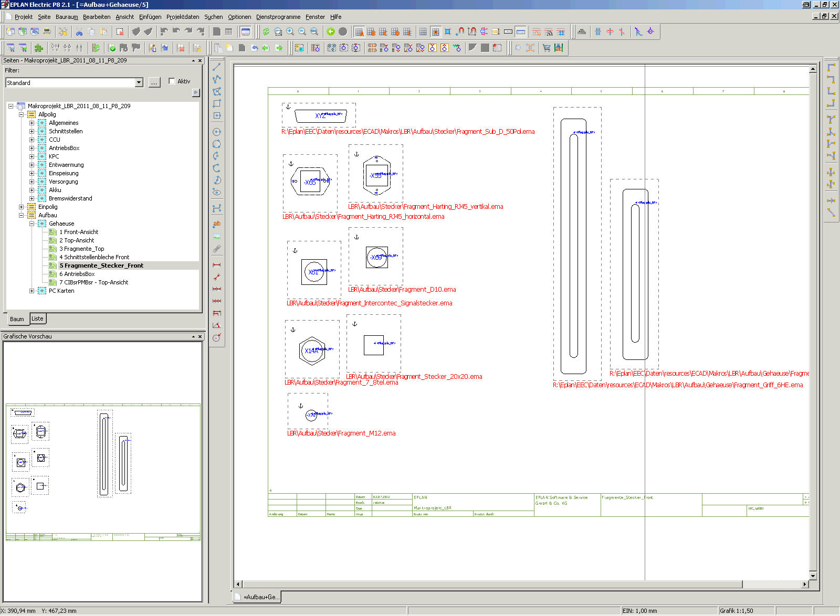Viewport: 840px width, 616px height.
Task: Open the Projektdaten menu
Action: (183, 17)
